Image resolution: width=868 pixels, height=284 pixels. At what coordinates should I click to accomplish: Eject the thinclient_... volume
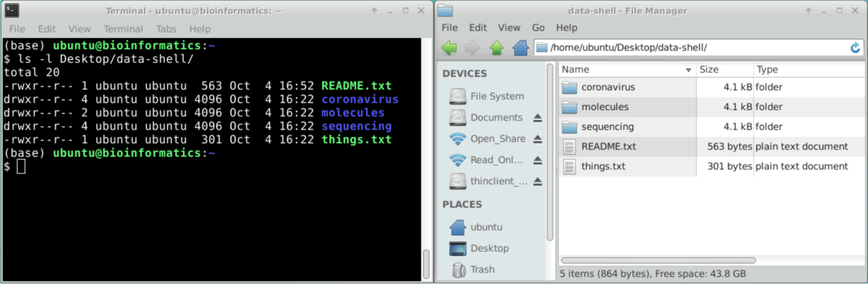pos(538,182)
